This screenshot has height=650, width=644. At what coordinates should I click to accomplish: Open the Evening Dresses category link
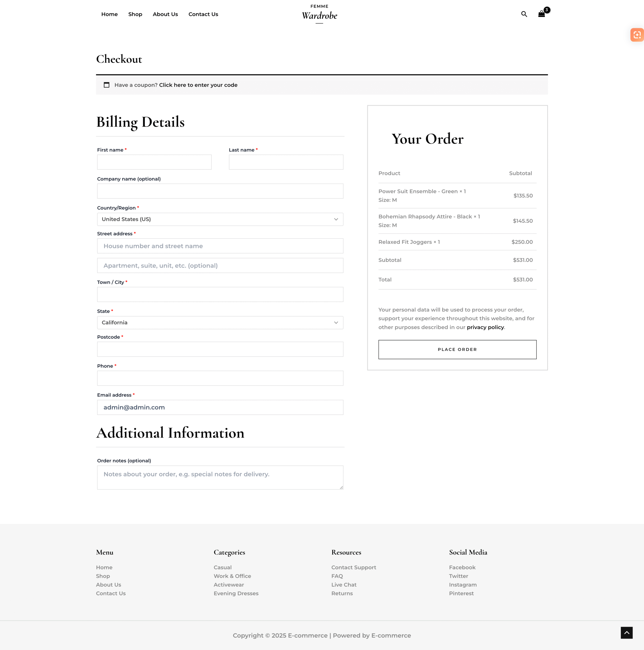pos(236,594)
